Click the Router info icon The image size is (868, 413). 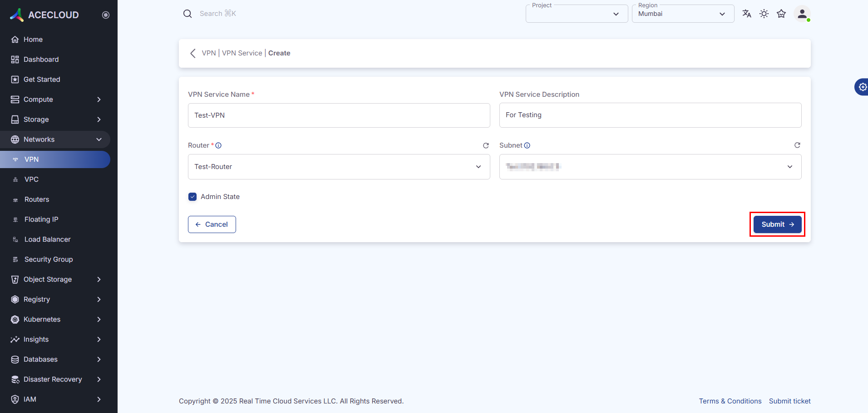[x=218, y=145]
